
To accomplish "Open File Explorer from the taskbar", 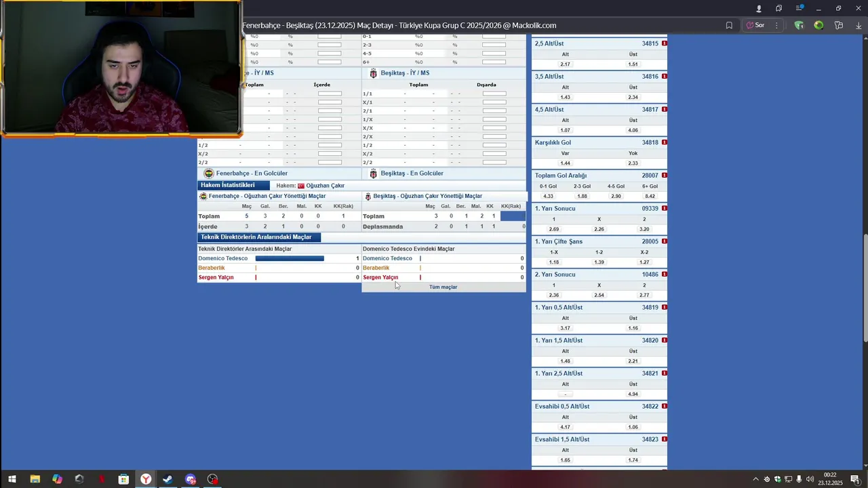I will tap(35, 479).
